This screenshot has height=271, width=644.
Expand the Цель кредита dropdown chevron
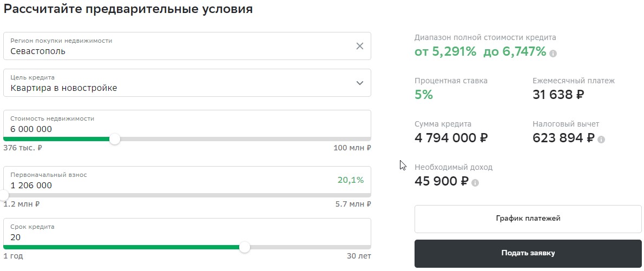click(x=360, y=83)
